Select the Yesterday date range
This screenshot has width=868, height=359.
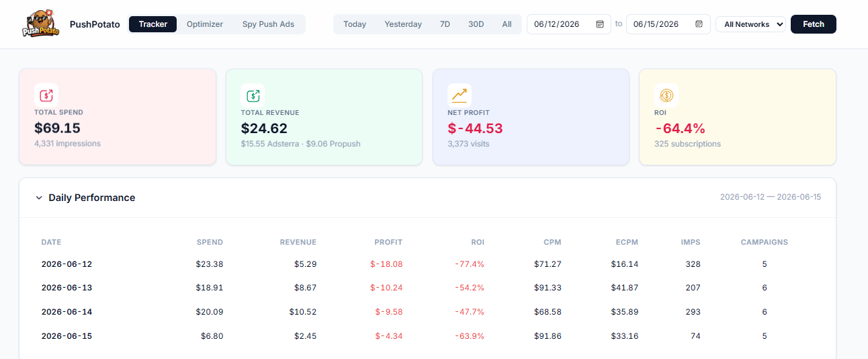pos(403,24)
